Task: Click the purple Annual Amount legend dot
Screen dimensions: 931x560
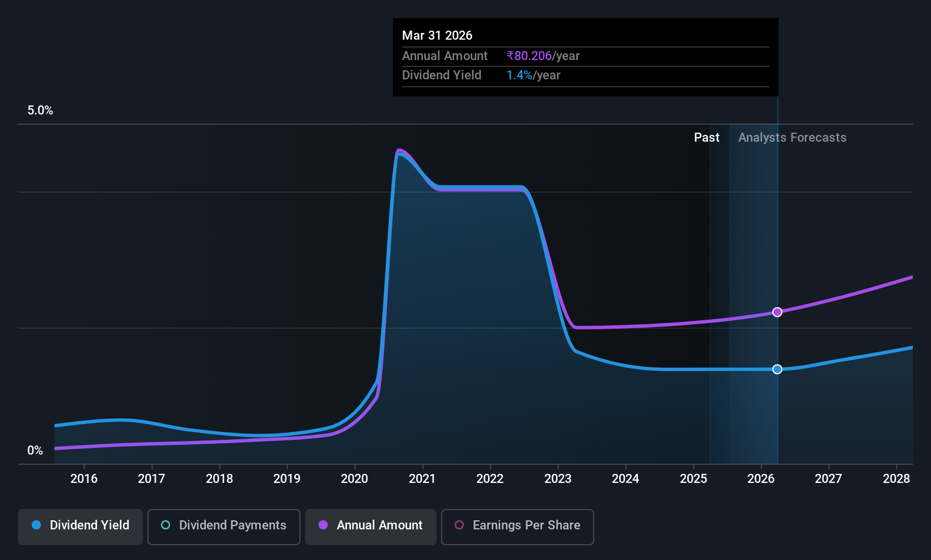Action: click(323, 525)
